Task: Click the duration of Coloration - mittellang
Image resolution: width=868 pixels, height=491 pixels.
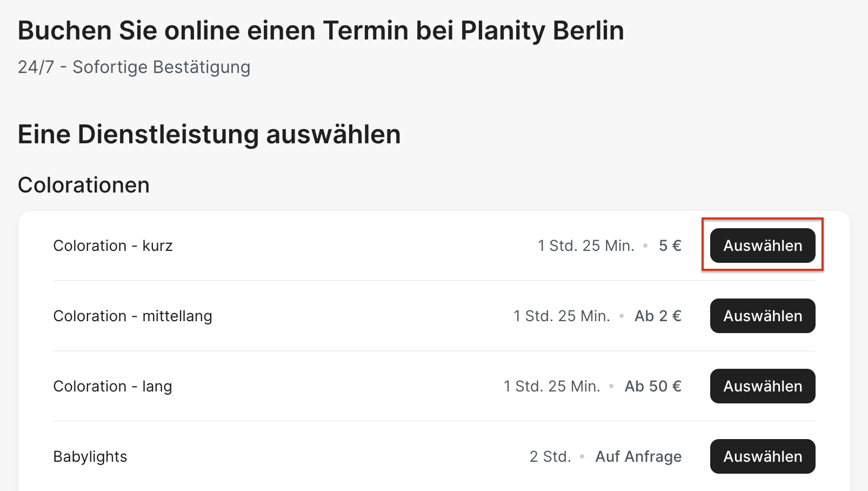Action: click(x=562, y=316)
